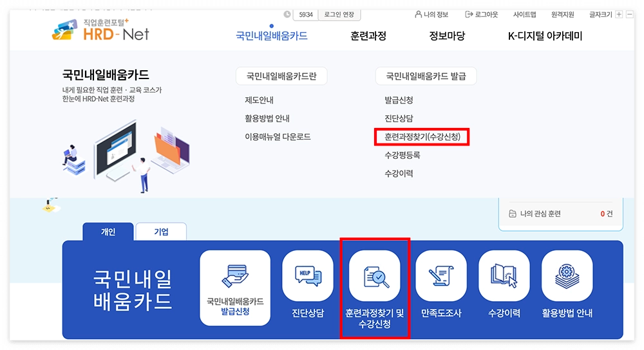The image size is (644, 350).
Task: Open 나의 정보 user link
Action: tap(431, 14)
